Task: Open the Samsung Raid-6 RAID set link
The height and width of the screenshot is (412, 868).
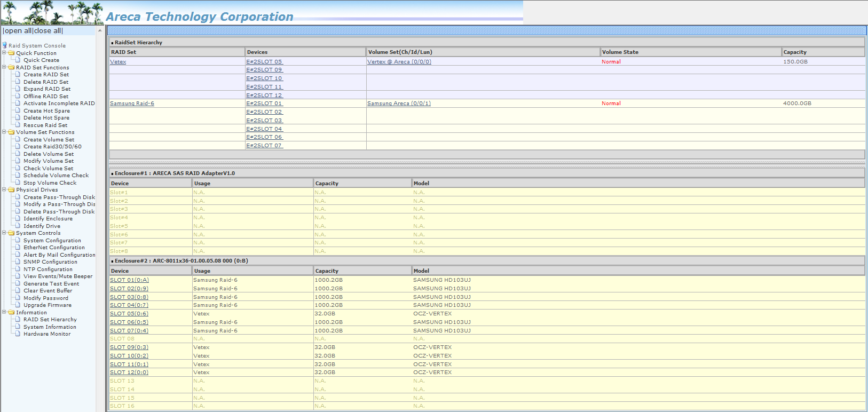Action: tap(132, 104)
